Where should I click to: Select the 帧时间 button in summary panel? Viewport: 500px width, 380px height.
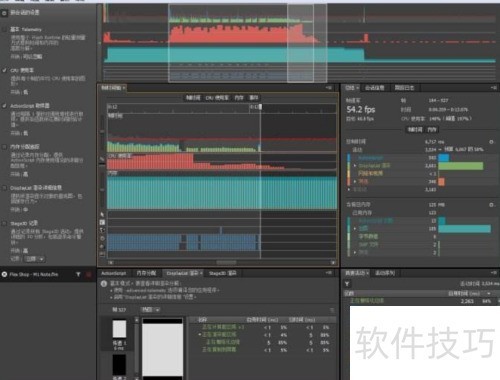tap(415, 130)
